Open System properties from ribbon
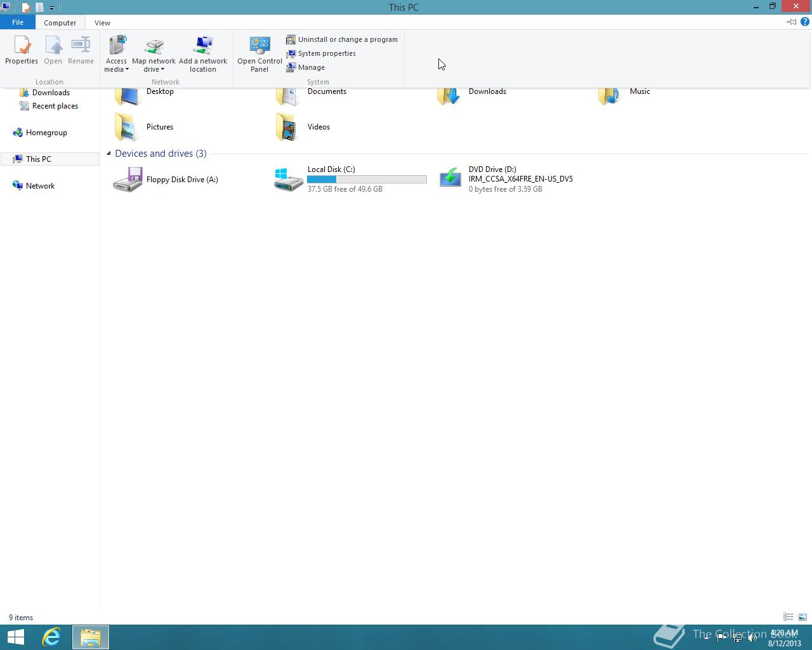The height and width of the screenshot is (650, 812). click(321, 53)
